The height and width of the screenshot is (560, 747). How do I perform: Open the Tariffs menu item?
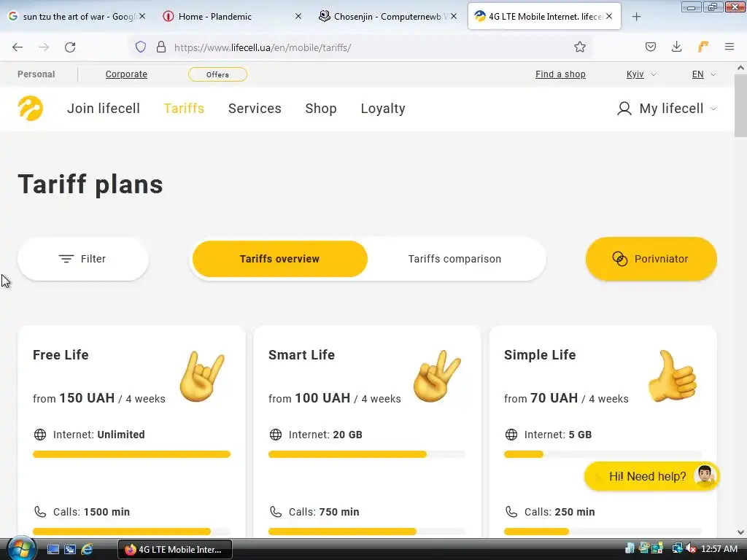(184, 109)
